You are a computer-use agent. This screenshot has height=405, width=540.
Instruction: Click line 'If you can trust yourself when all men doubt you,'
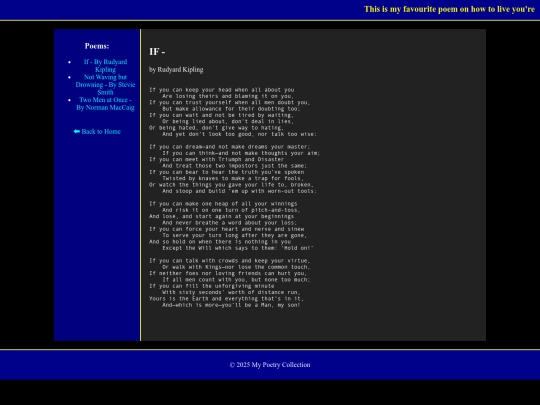pyautogui.click(x=230, y=103)
